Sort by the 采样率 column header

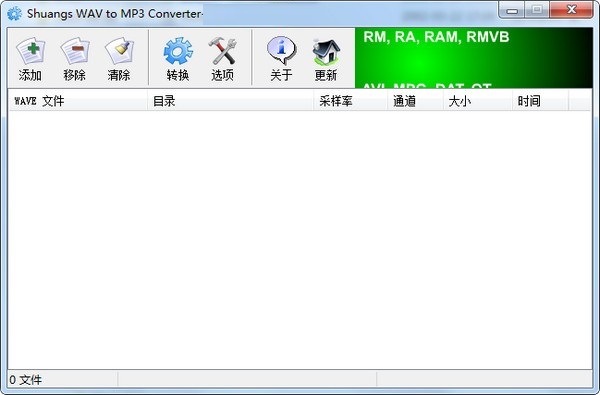point(351,101)
